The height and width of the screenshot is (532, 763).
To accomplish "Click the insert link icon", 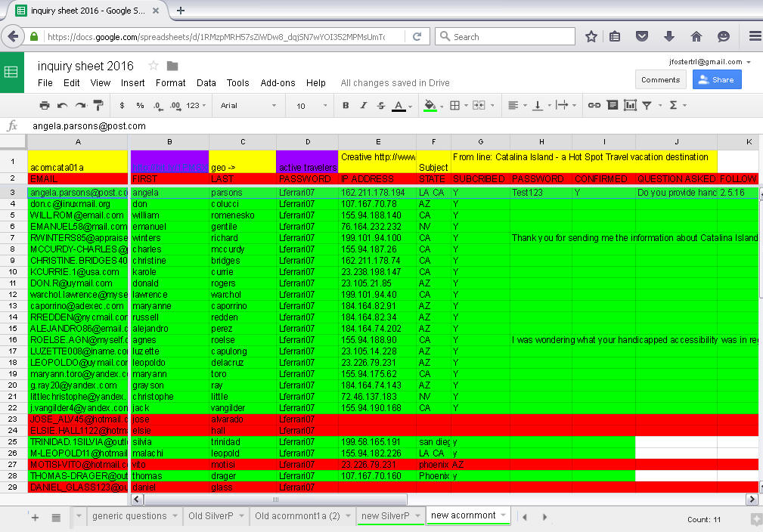I will (x=594, y=106).
